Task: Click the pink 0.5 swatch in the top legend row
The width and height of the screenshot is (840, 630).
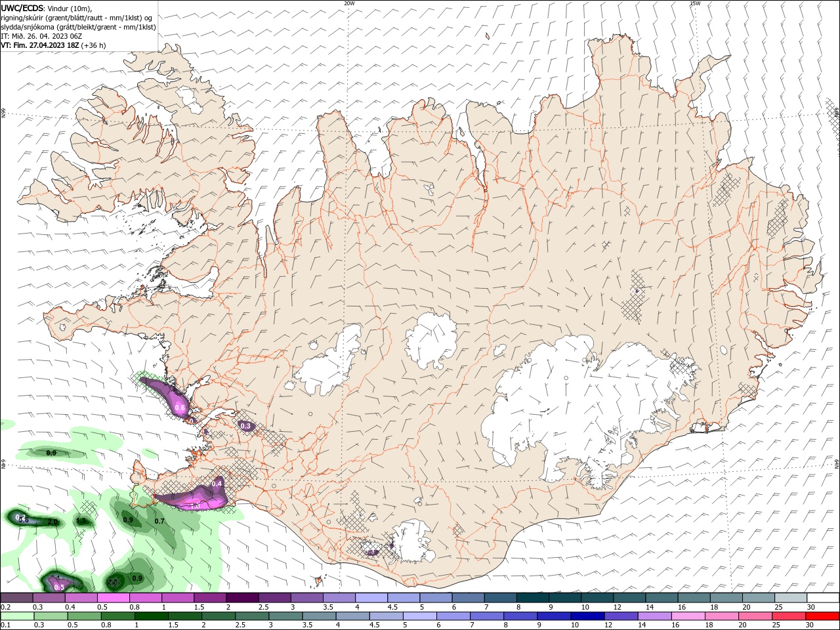Action: click(x=114, y=598)
